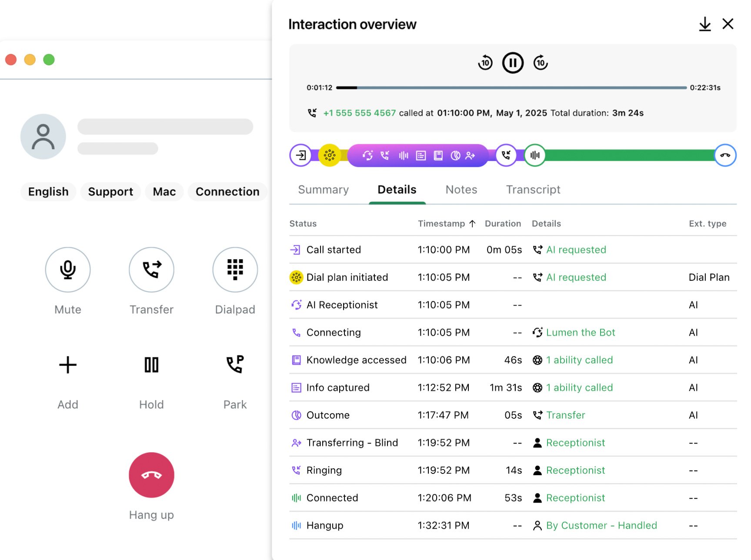Open the Notes tab
Image resolution: width=751 pixels, height=560 pixels.
(x=461, y=190)
